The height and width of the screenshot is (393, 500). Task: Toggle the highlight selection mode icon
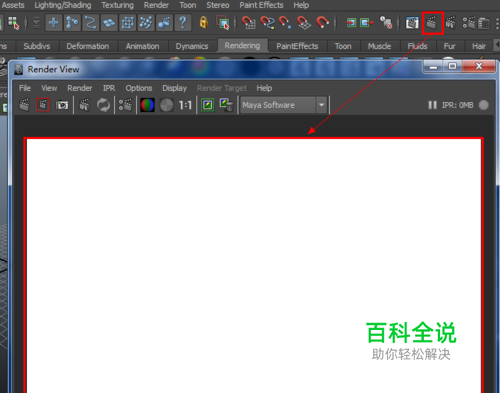222,23
